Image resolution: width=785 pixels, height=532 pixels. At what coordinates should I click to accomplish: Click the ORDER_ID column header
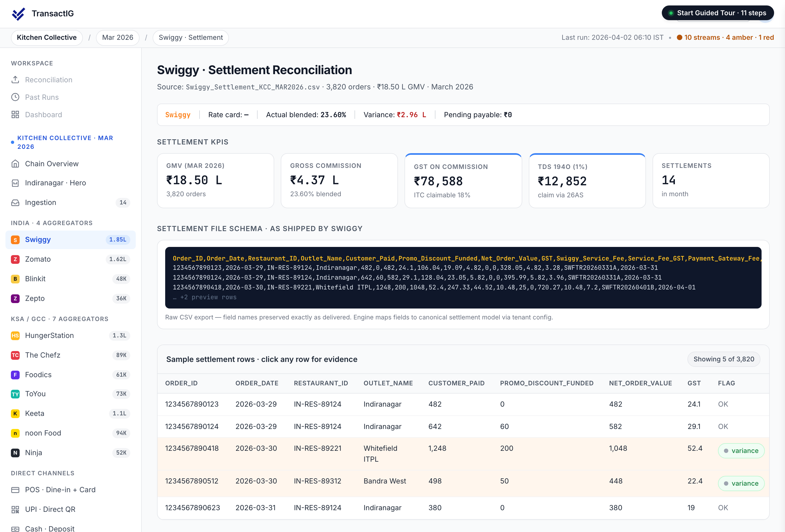[181, 383]
